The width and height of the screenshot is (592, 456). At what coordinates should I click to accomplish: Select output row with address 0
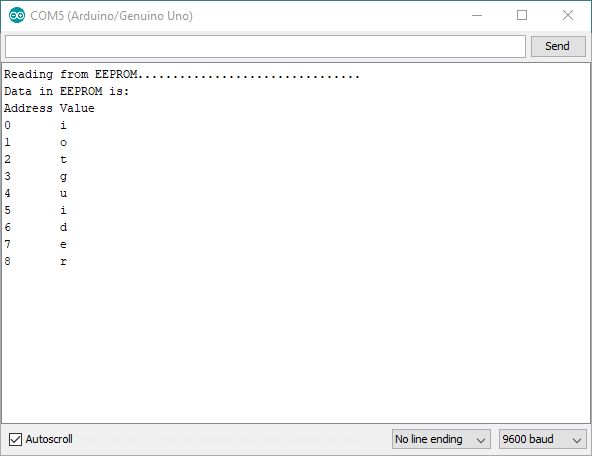point(35,125)
